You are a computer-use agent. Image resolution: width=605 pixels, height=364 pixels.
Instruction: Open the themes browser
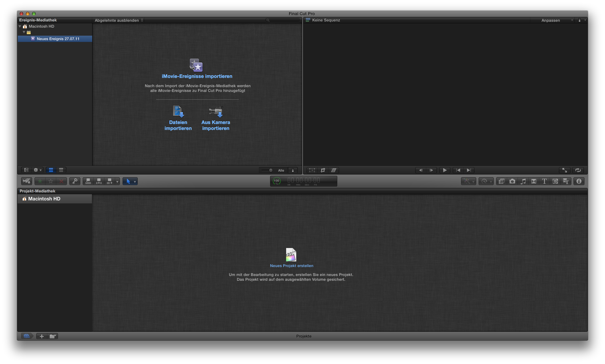click(566, 181)
